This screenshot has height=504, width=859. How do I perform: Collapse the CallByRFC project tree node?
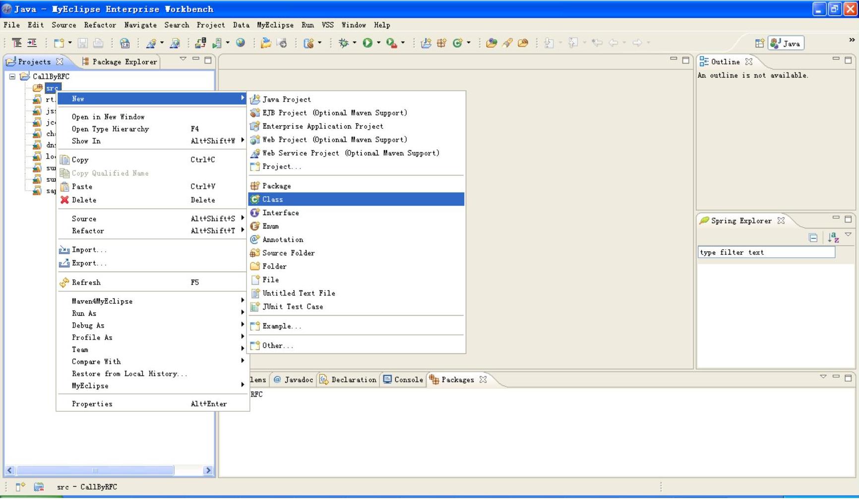12,76
